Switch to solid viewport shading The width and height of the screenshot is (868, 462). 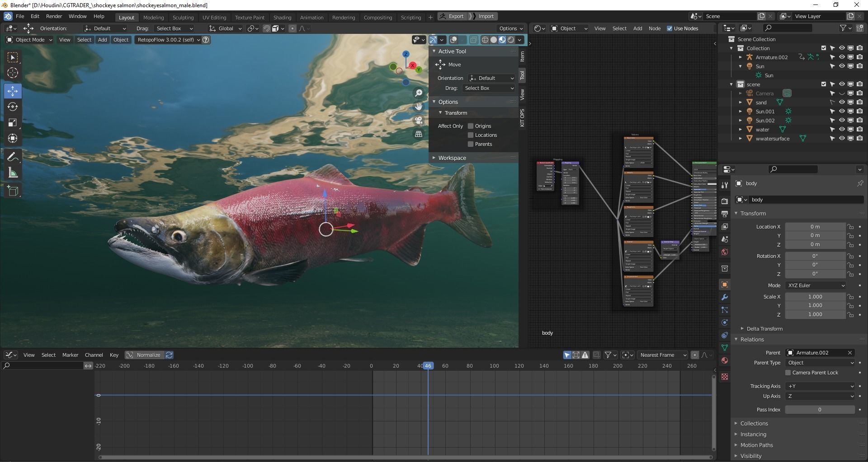[494, 40]
